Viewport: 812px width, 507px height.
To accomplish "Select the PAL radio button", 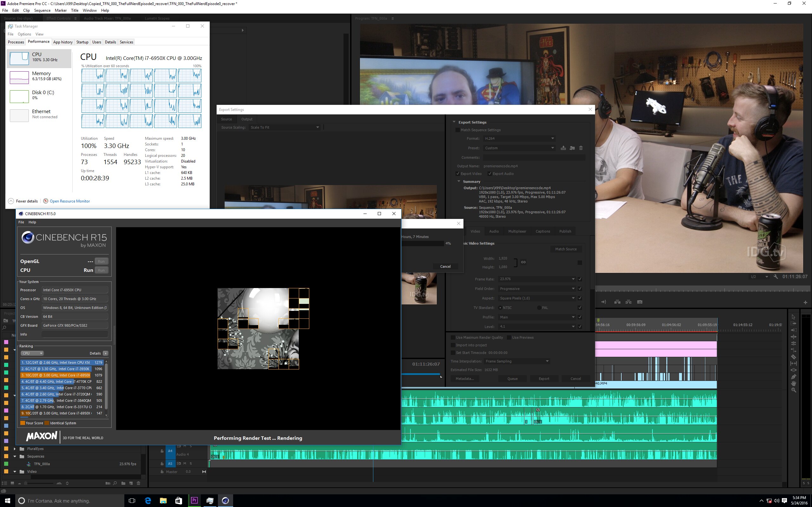I will click(539, 307).
